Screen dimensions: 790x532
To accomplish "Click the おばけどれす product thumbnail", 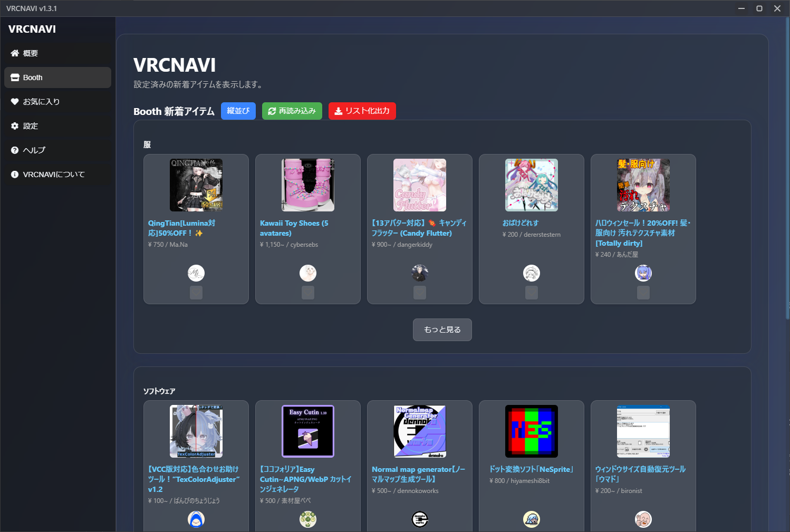I will pos(532,185).
